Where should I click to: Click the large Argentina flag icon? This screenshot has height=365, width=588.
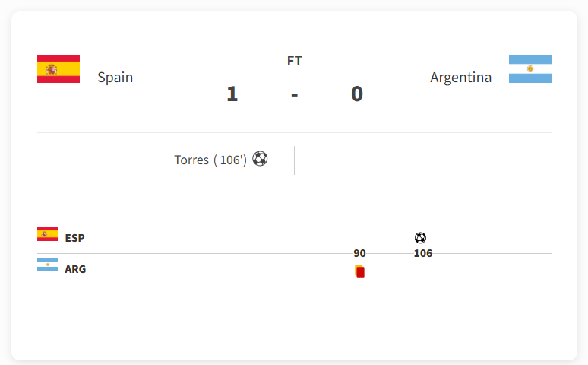click(530, 68)
